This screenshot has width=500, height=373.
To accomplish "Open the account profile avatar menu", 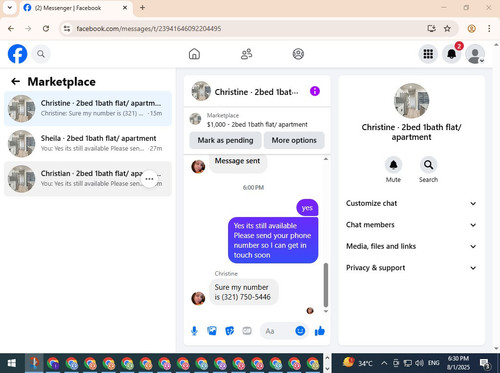I will (x=475, y=54).
